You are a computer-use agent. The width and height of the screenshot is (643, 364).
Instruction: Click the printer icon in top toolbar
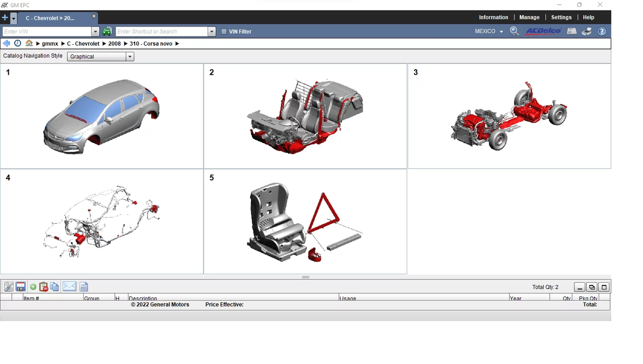coord(587,31)
